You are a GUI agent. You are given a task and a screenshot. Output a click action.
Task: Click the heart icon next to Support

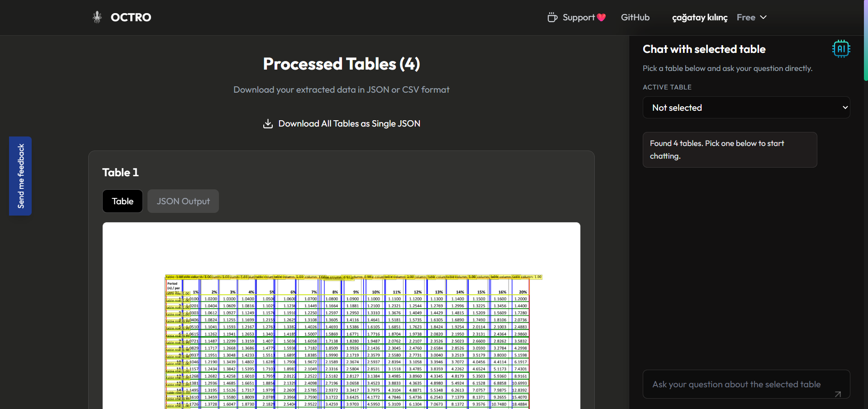pos(601,17)
